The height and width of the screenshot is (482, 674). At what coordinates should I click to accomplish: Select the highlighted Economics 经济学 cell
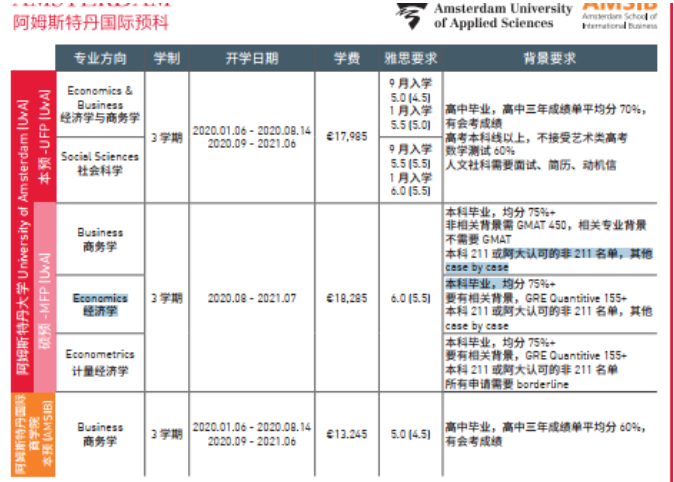[100, 304]
